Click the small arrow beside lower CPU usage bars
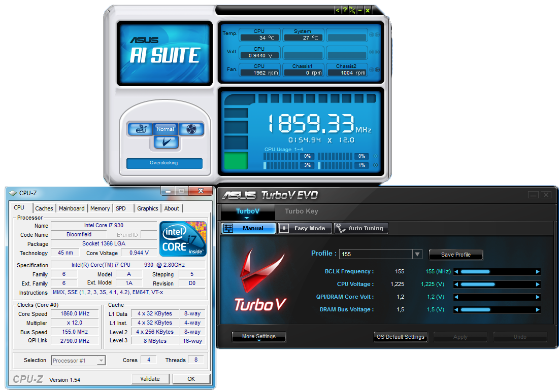Screen dimensions: 559x392 (x=375, y=165)
